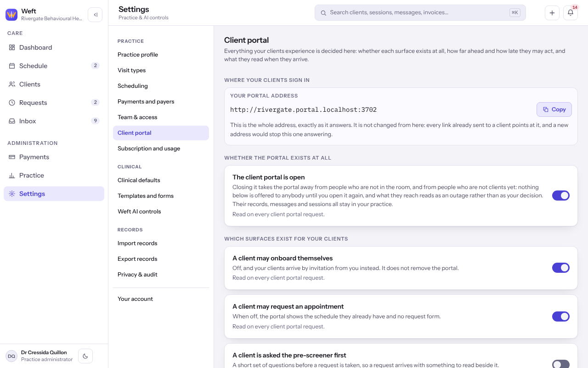Viewport: 588px width, 368px height.
Task: Click the Inbox tray icon
Action: coord(12,121)
